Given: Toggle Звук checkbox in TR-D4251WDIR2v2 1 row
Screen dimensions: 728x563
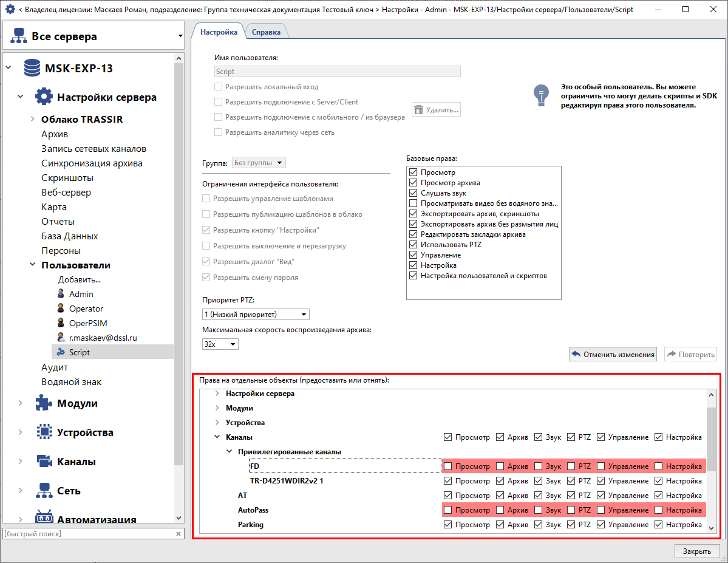Looking at the screenshot, I should 538,481.
